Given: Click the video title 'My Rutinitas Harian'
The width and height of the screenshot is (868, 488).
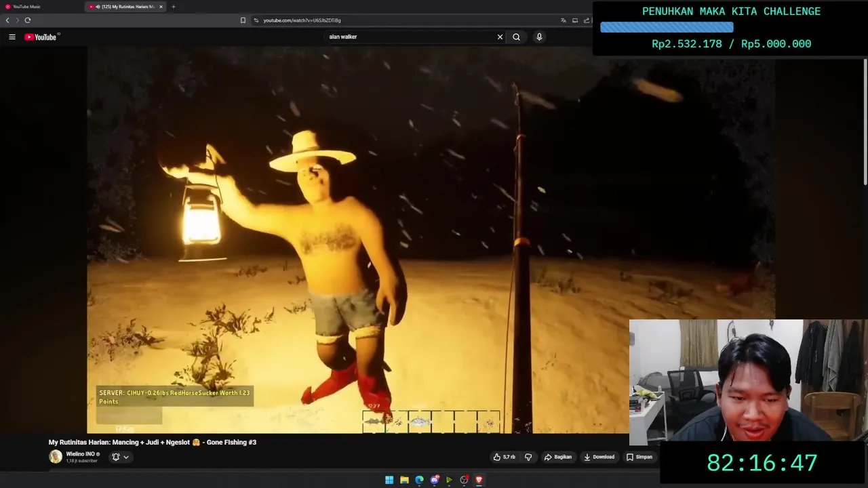Looking at the screenshot, I should pos(153,442).
